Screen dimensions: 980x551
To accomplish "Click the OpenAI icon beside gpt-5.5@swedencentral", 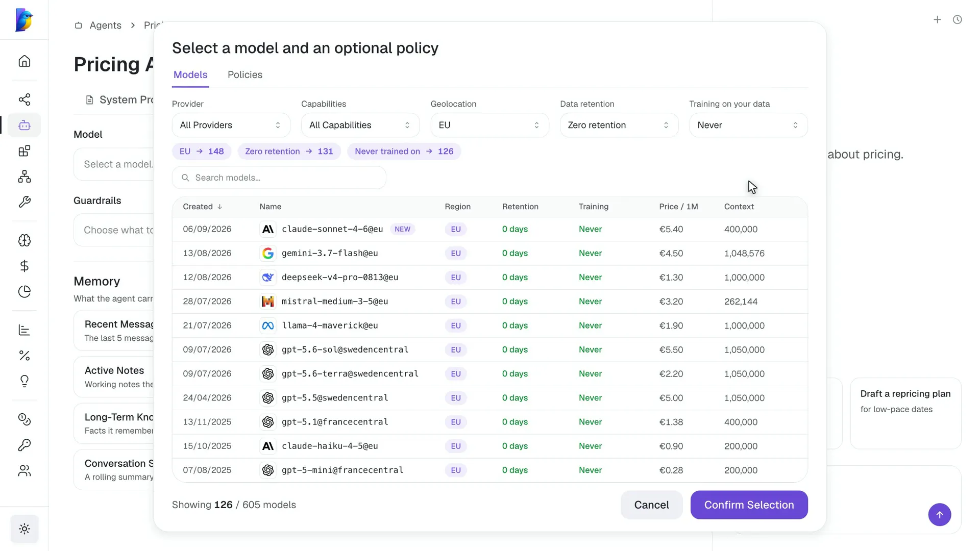I will click(x=268, y=398).
